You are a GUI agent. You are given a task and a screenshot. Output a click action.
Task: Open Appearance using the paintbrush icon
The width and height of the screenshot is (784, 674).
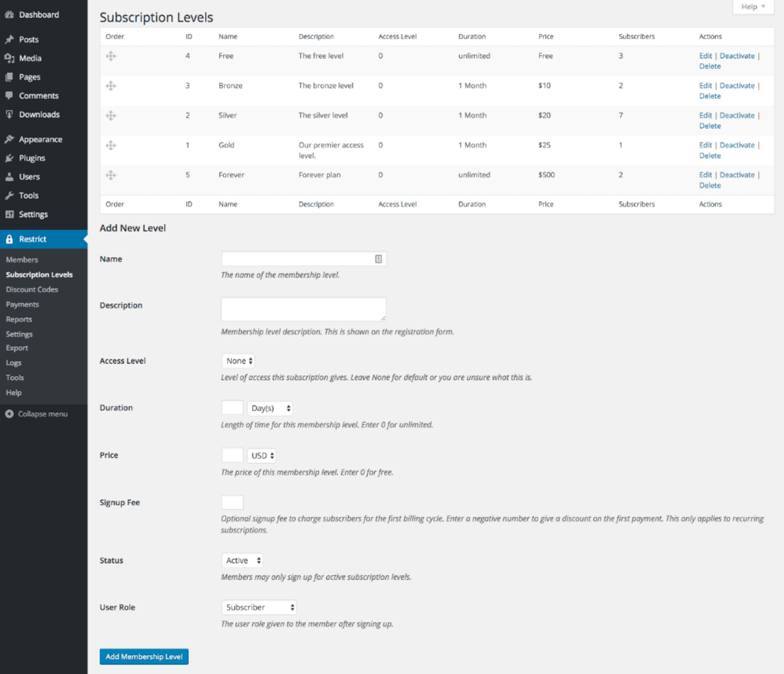tap(10, 138)
